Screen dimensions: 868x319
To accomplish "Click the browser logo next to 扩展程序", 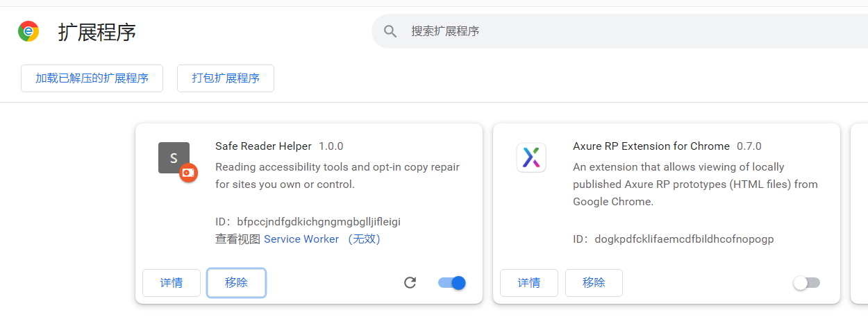I will click(28, 31).
